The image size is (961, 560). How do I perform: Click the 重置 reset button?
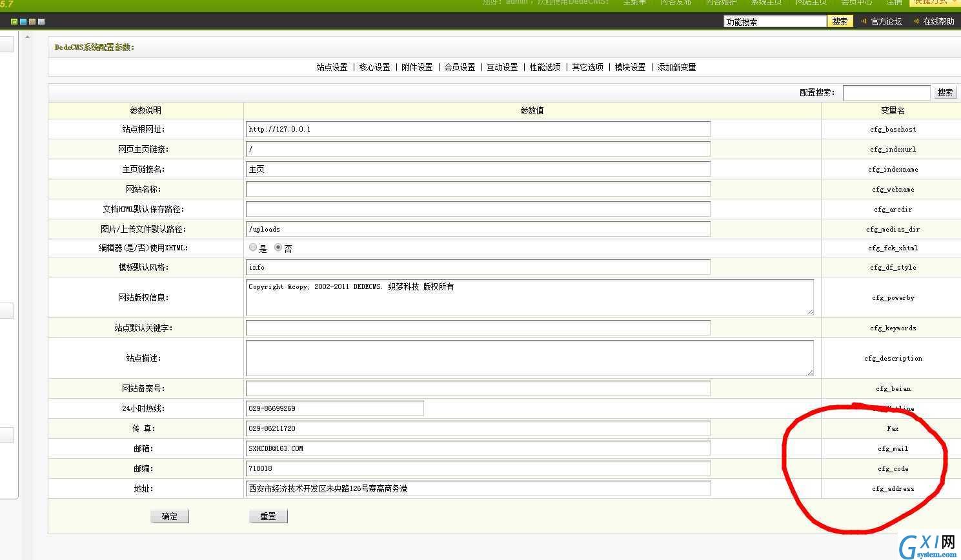(x=268, y=516)
